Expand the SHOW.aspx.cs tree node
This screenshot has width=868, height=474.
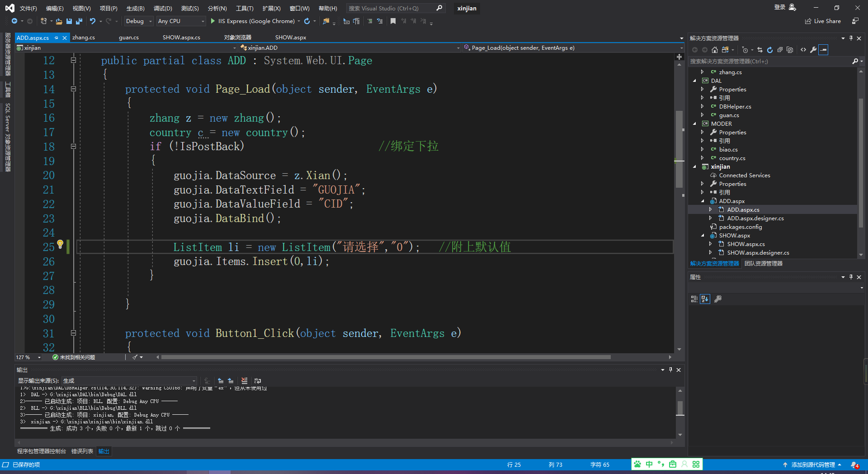click(x=710, y=244)
